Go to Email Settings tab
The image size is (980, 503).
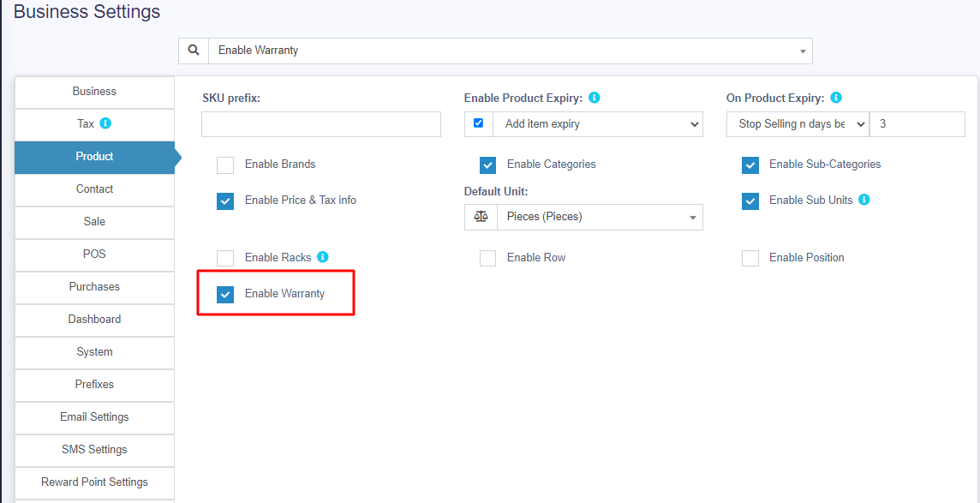pos(94,417)
